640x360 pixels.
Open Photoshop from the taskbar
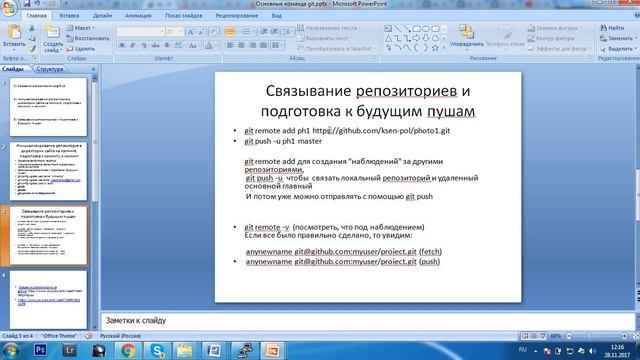[x=40, y=350]
